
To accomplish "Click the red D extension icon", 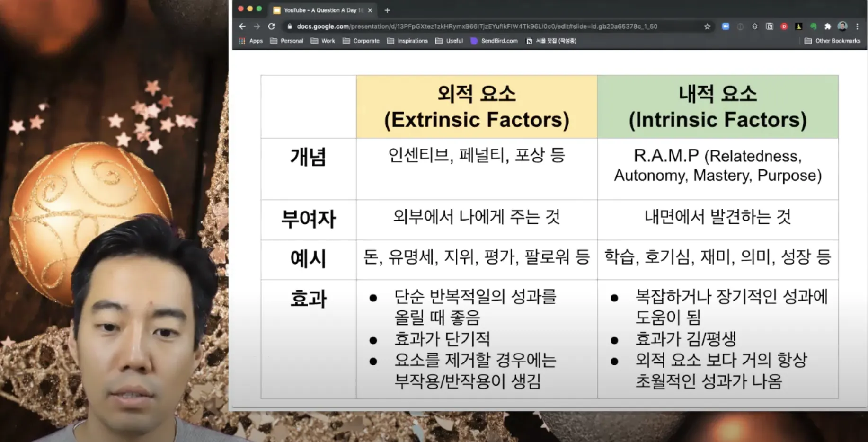I will click(x=784, y=27).
